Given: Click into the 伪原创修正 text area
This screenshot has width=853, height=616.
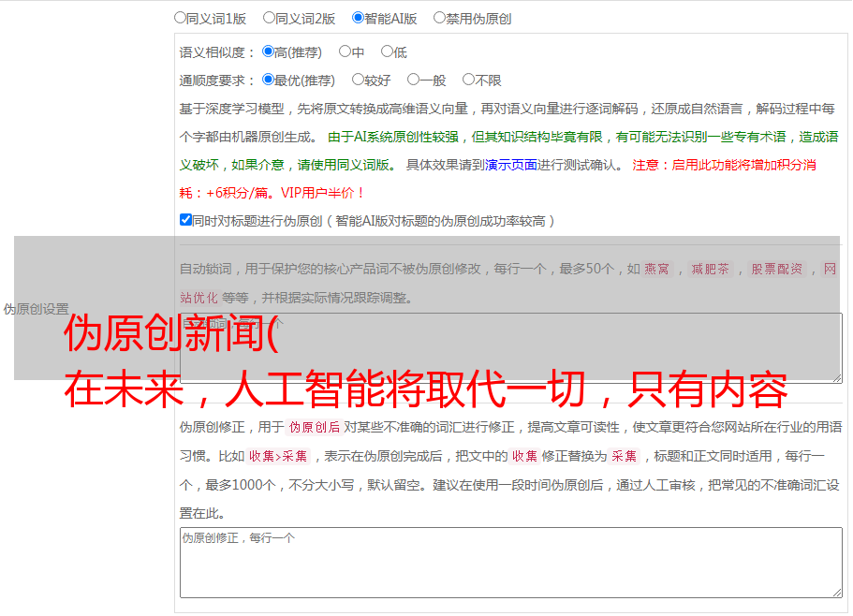Looking at the screenshot, I should [511, 563].
